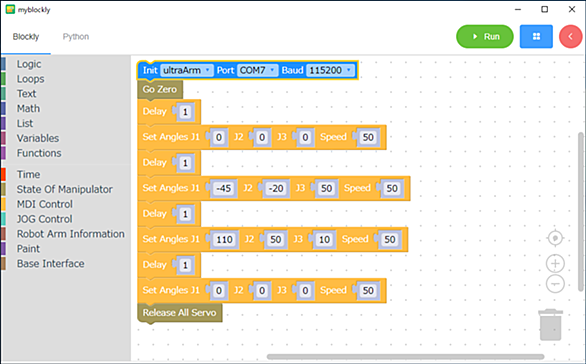Edit Speed value in the -45 row

pos(392,188)
